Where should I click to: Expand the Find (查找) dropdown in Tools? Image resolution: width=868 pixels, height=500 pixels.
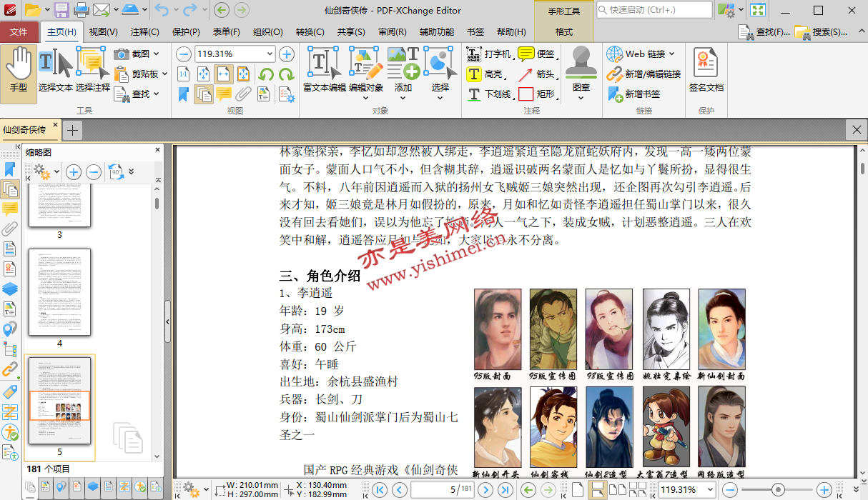tap(157, 94)
